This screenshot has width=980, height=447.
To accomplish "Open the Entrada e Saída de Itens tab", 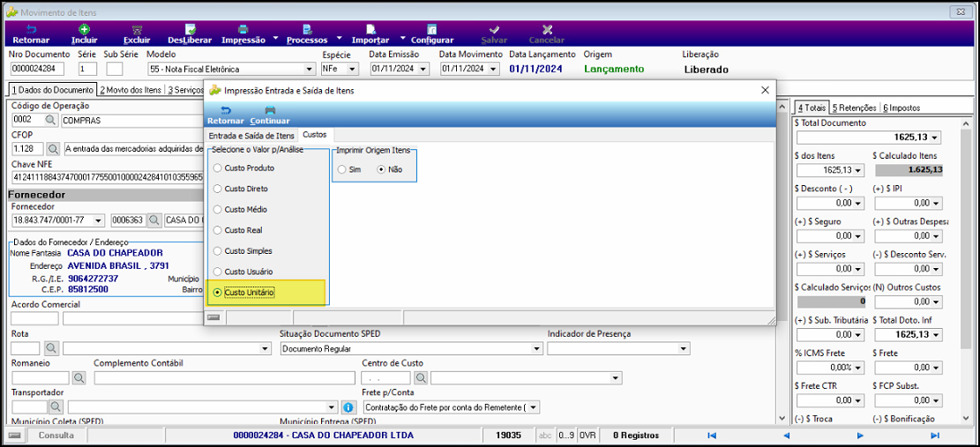I will tap(251, 136).
